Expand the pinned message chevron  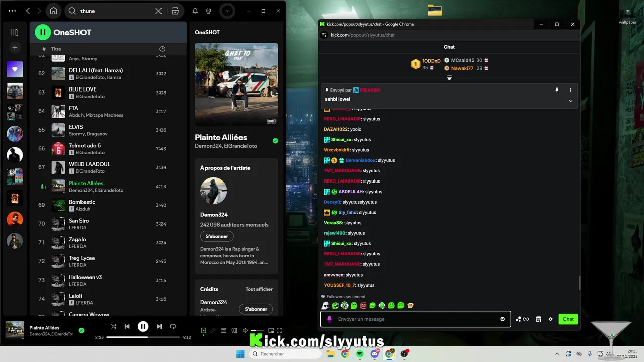pos(571,101)
